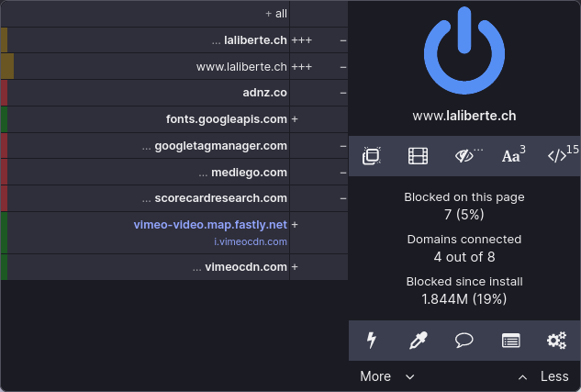Enter element zapper mode lightning icon
Image resolution: width=581 pixels, height=392 pixels.
372,341
